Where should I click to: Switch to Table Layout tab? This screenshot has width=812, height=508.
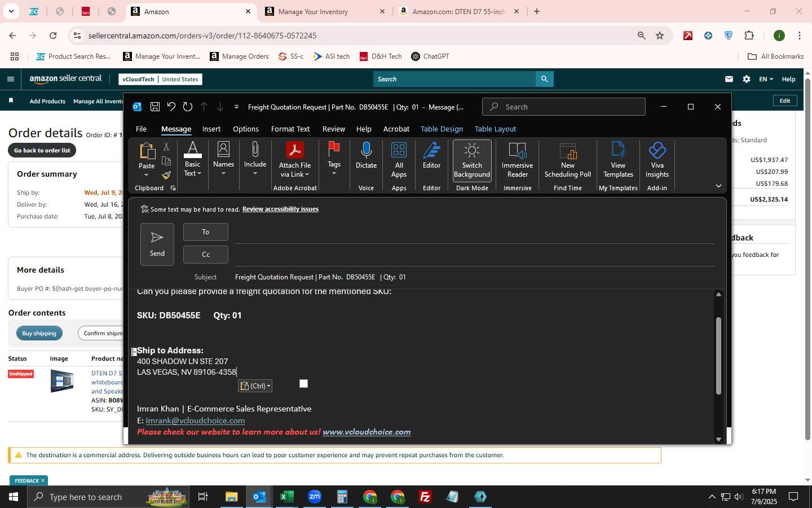[x=495, y=129]
